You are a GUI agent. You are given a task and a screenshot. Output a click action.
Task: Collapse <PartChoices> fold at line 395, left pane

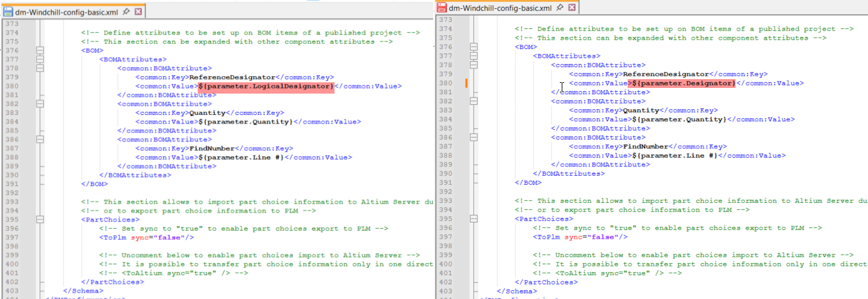tap(40, 220)
